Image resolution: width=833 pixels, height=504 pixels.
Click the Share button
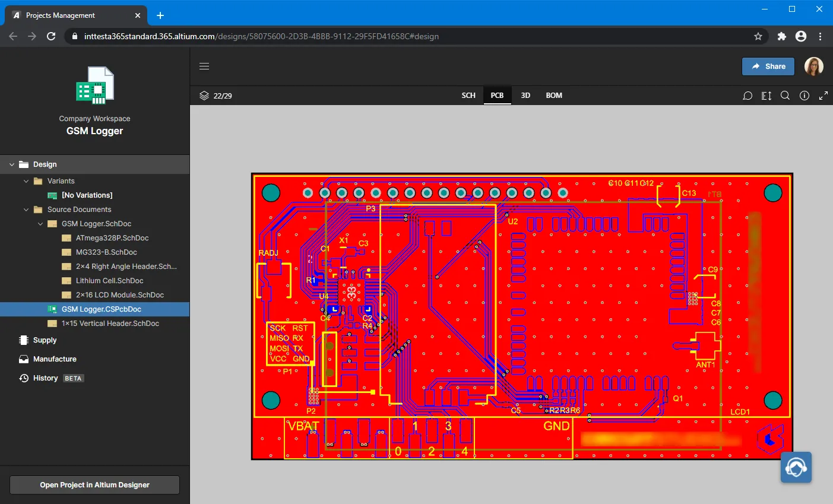coord(768,66)
